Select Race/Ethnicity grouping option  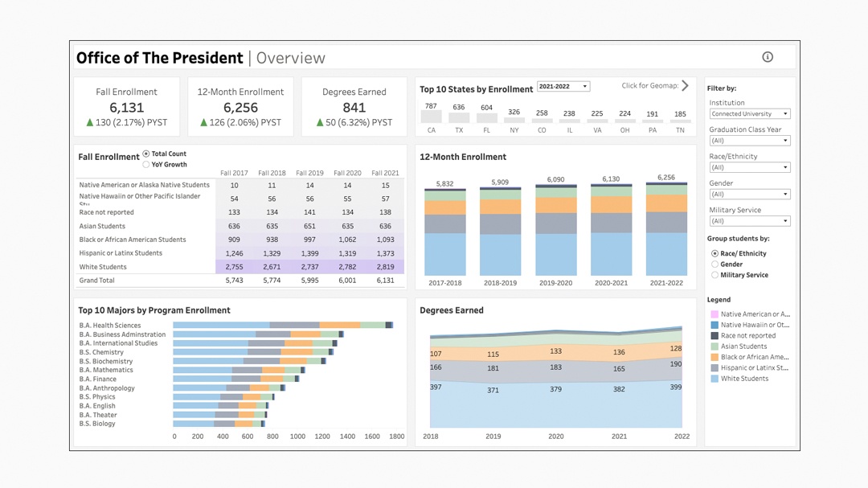tap(714, 253)
